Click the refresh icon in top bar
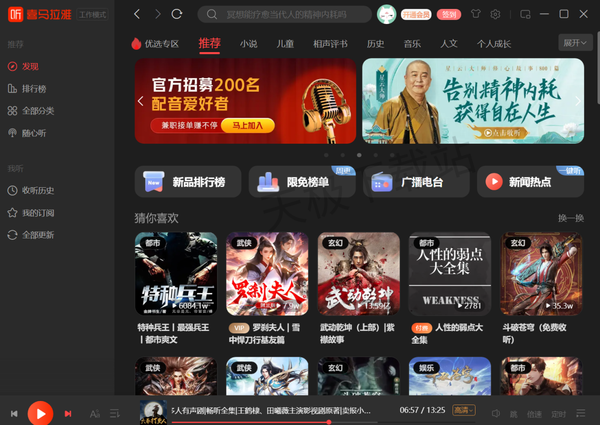Viewport: 600px width, 425px height. click(x=177, y=14)
